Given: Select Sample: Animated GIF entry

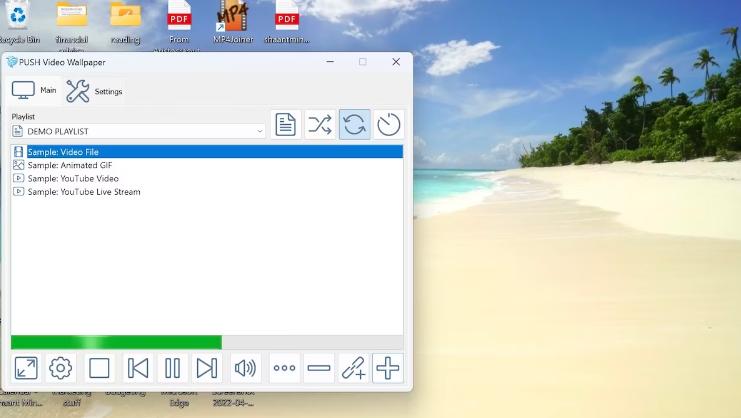Looking at the screenshot, I should click(x=207, y=165).
